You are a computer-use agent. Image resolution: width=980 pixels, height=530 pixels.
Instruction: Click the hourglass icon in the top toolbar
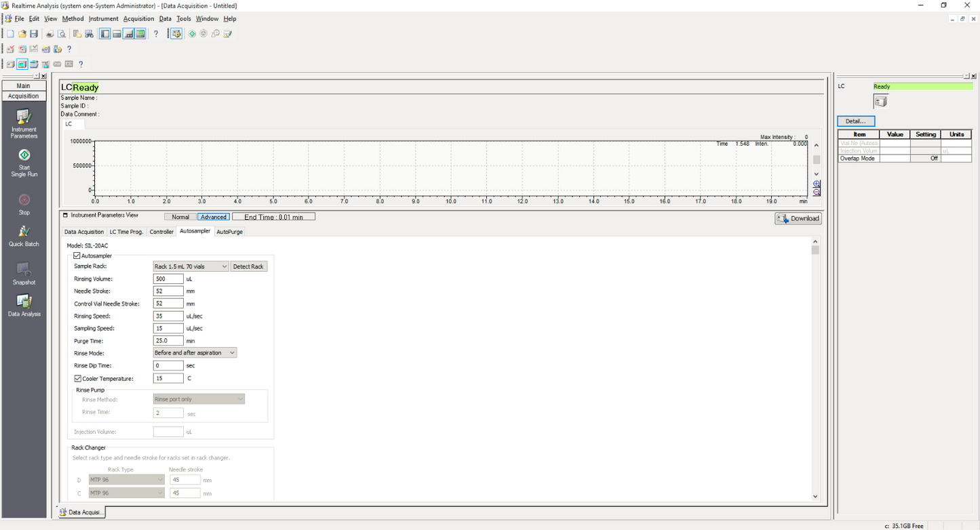(x=227, y=34)
